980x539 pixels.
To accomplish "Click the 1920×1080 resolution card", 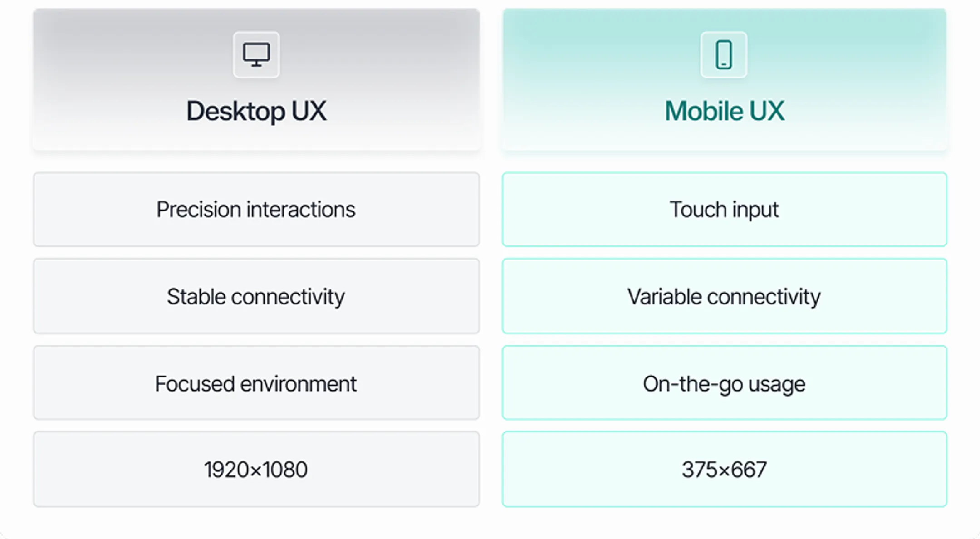I will (x=256, y=469).
